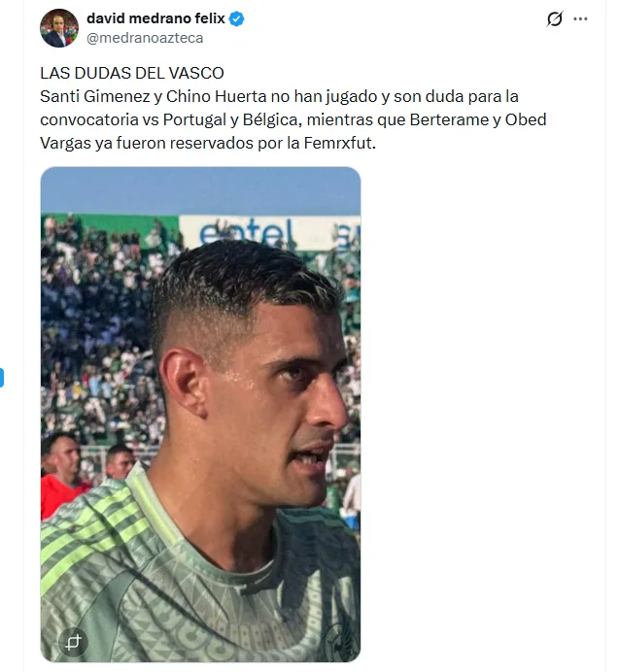Click the crop icon on the photo
Image resolution: width=620 pixels, height=672 pixels.
(x=73, y=642)
